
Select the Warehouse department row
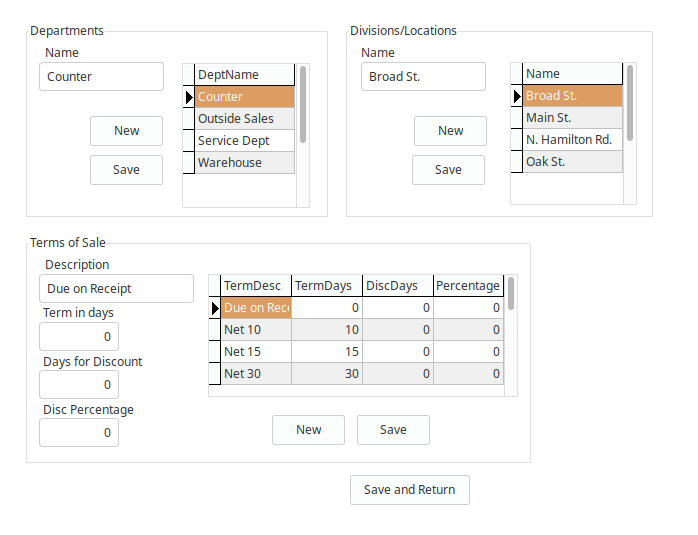pyautogui.click(x=244, y=162)
